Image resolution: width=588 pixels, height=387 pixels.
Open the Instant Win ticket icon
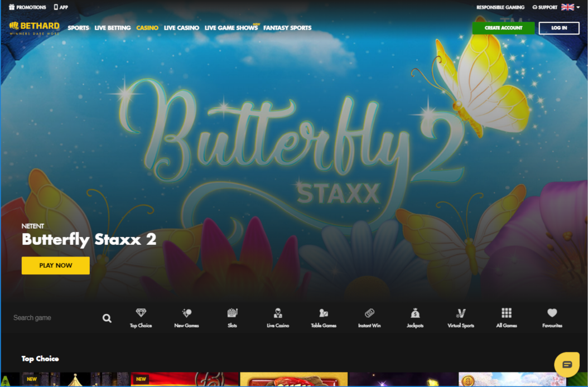coord(369,318)
